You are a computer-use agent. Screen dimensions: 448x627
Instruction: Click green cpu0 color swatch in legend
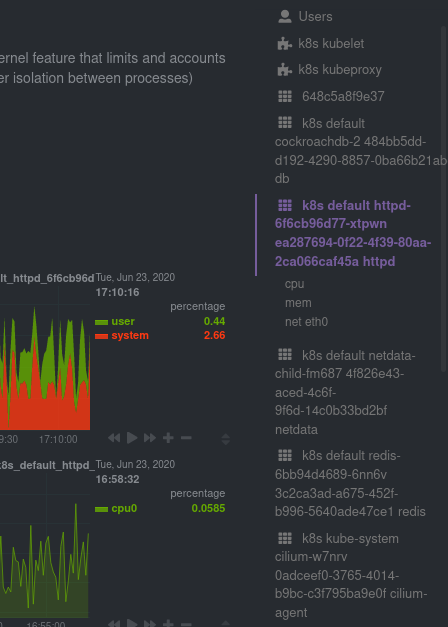click(102, 509)
